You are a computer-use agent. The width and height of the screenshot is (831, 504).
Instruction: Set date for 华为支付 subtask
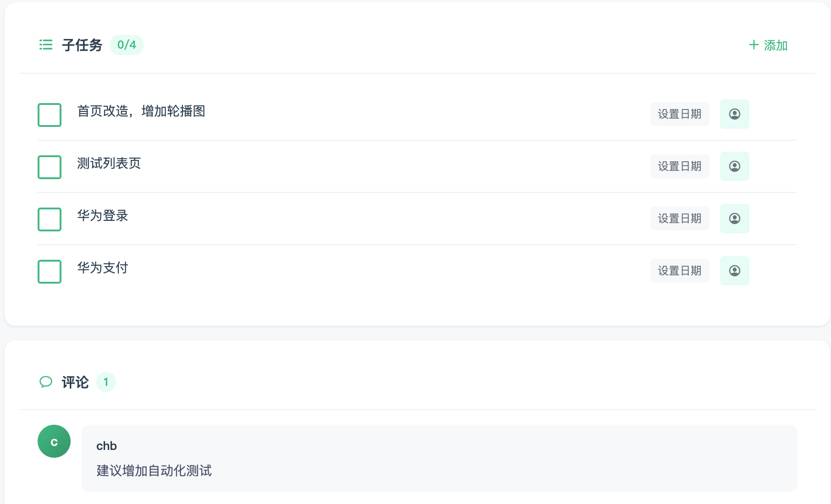coord(679,271)
